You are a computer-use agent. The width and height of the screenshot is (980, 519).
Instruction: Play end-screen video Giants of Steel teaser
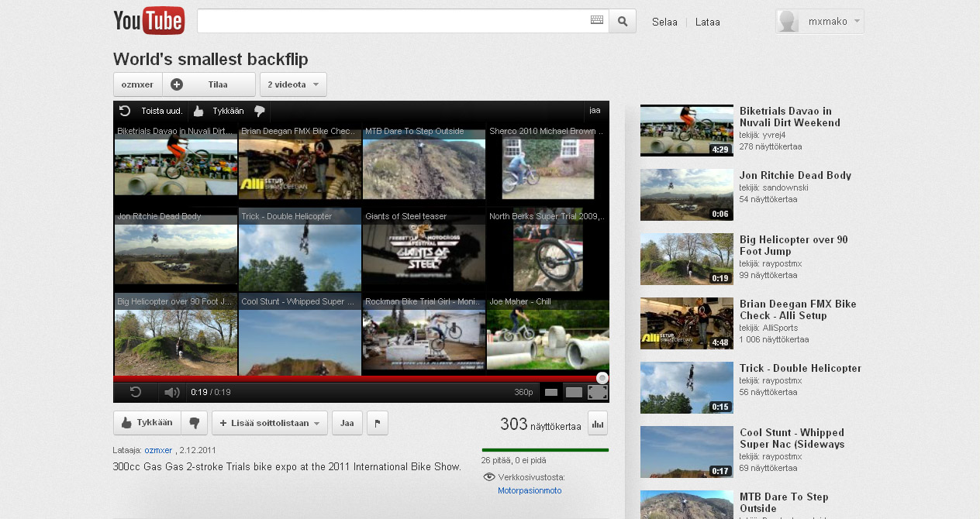[423, 248]
